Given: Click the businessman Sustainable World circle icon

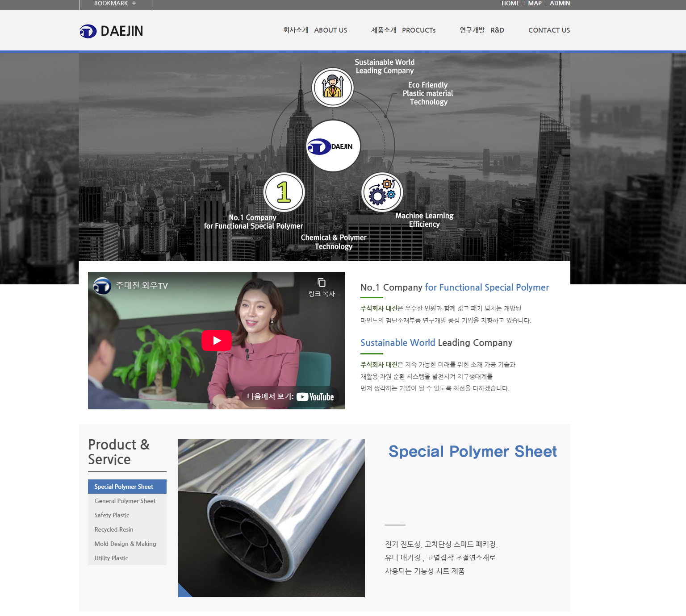Looking at the screenshot, I should click(333, 87).
